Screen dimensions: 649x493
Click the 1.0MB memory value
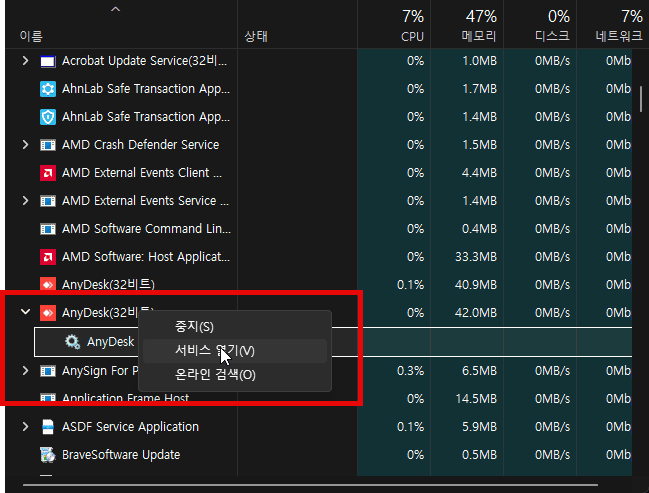tap(479, 61)
